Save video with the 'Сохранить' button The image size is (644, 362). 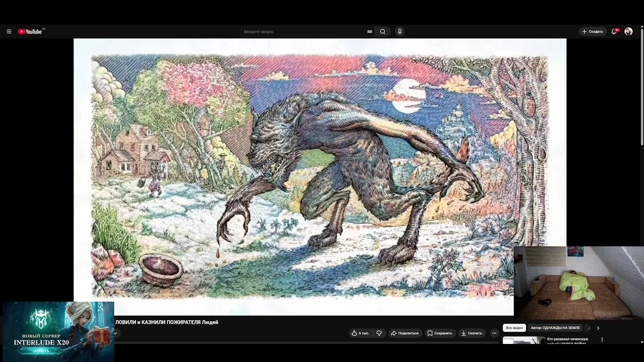tap(440, 333)
